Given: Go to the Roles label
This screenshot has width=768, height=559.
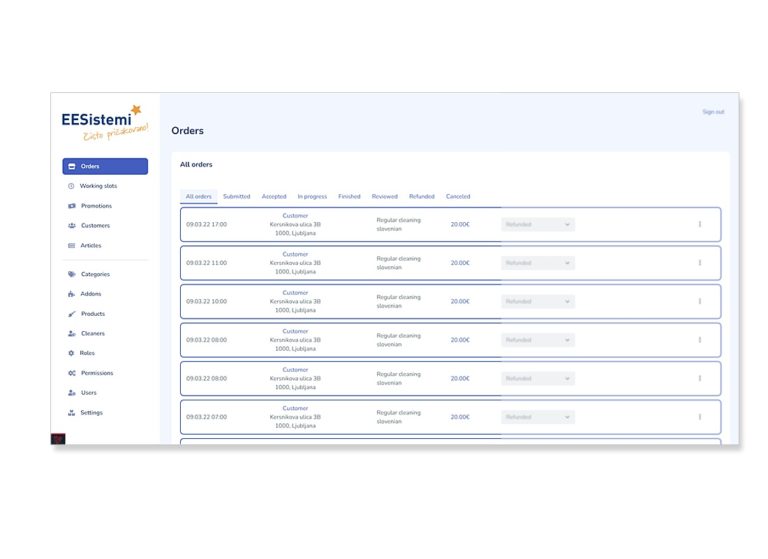Looking at the screenshot, I should click(87, 353).
